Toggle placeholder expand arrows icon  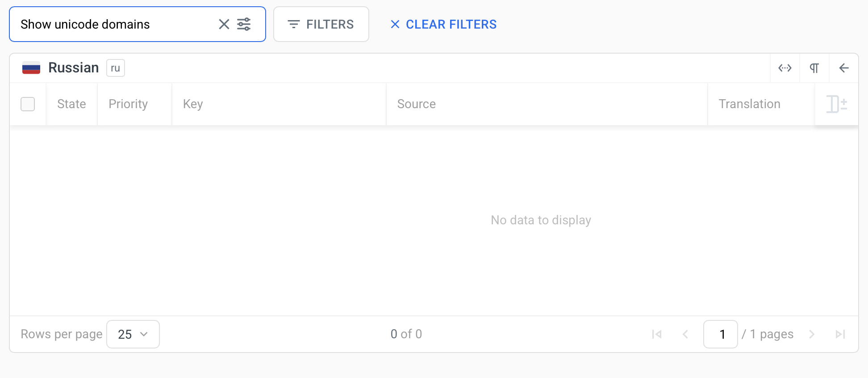point(785,68)
